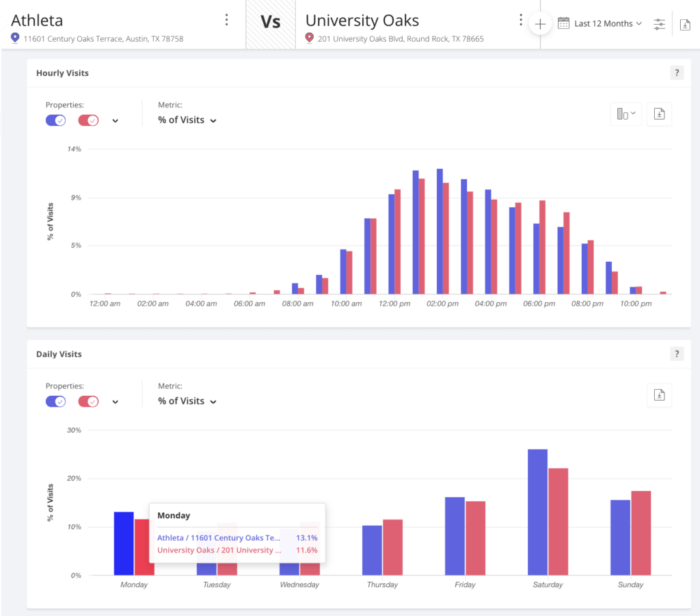
Task: Click Athleta property title
Action: (x=37, y=21)
